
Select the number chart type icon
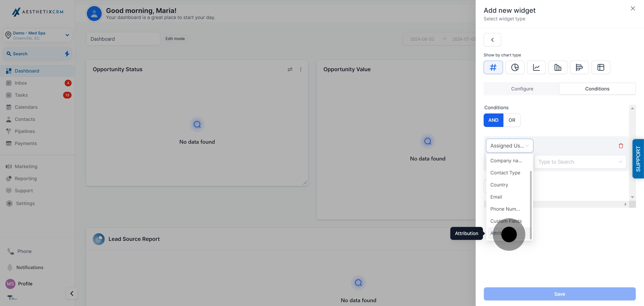493,67
